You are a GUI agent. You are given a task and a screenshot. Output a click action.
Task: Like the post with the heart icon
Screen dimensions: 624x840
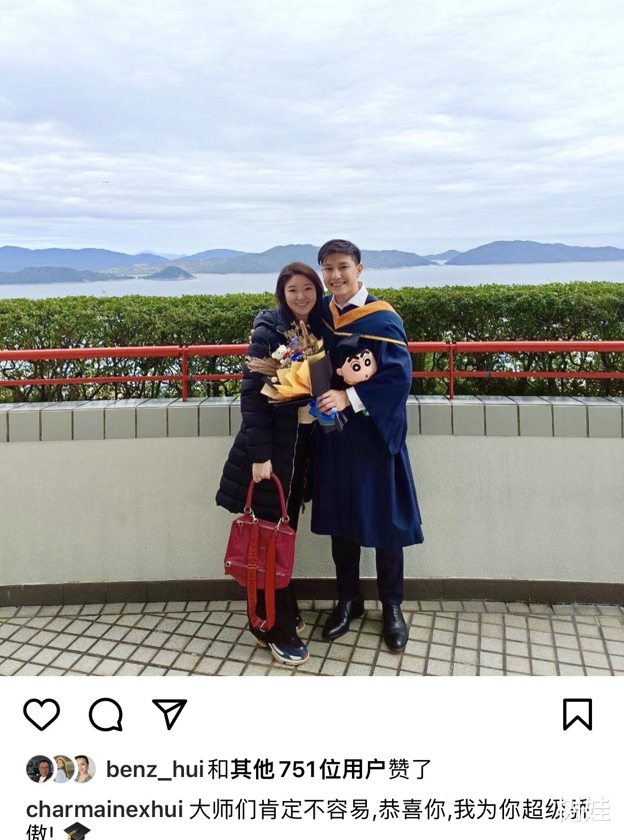pyautogui.click(x=42, y=714)
